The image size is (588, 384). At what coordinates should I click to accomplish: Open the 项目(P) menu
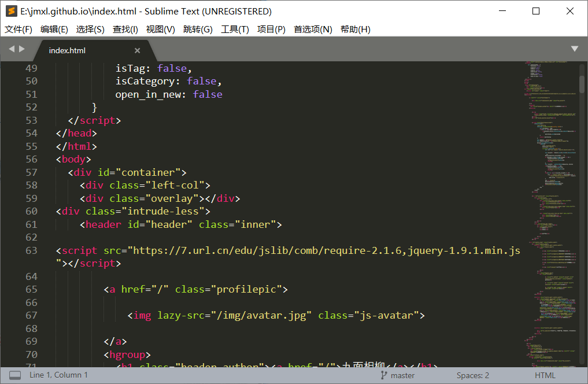click(x=272, y=29)
